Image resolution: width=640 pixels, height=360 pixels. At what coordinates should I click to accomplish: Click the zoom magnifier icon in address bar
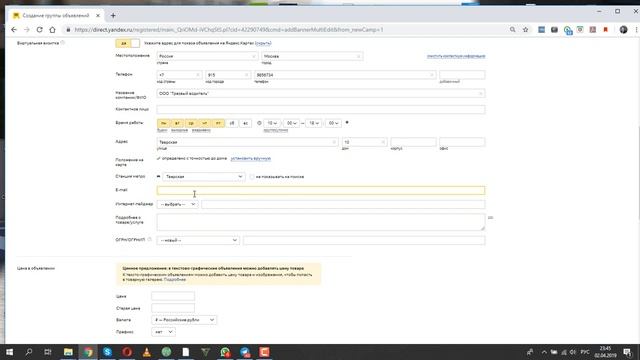(513, 30)
